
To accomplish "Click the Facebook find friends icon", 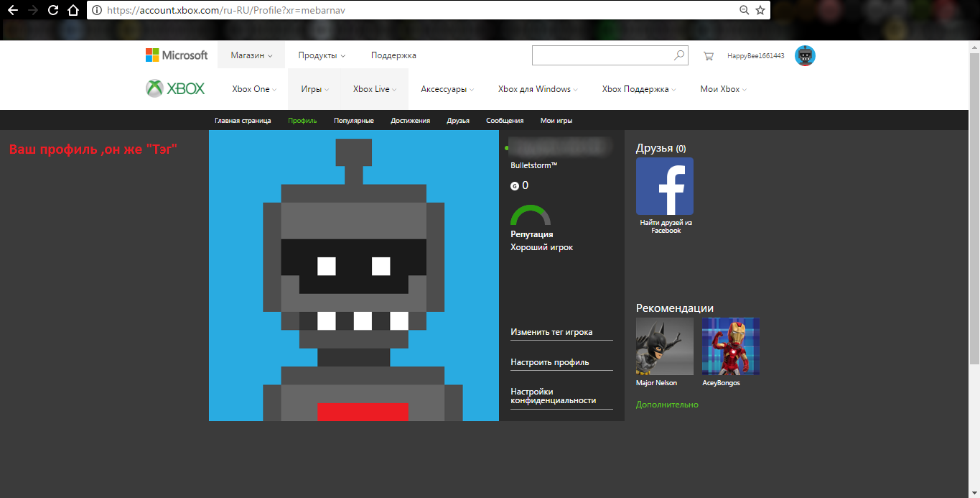I will point(665,186).
